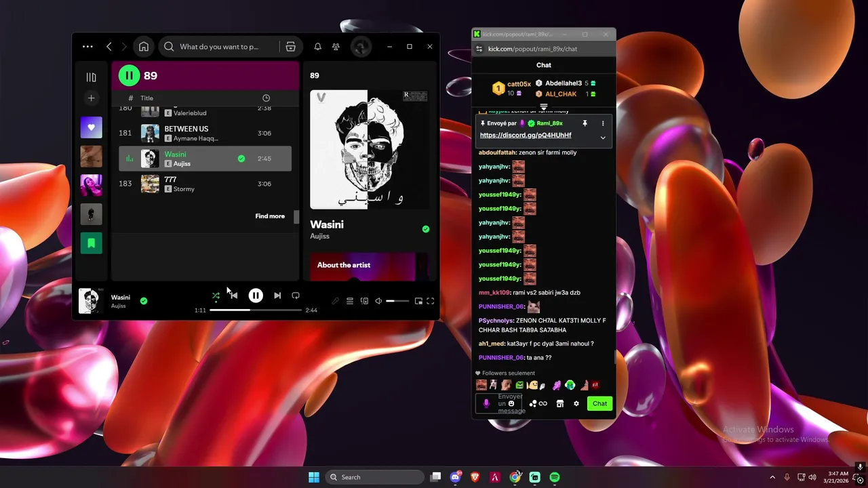Show lyrics with microphone icon

click(x=335, y=301)
